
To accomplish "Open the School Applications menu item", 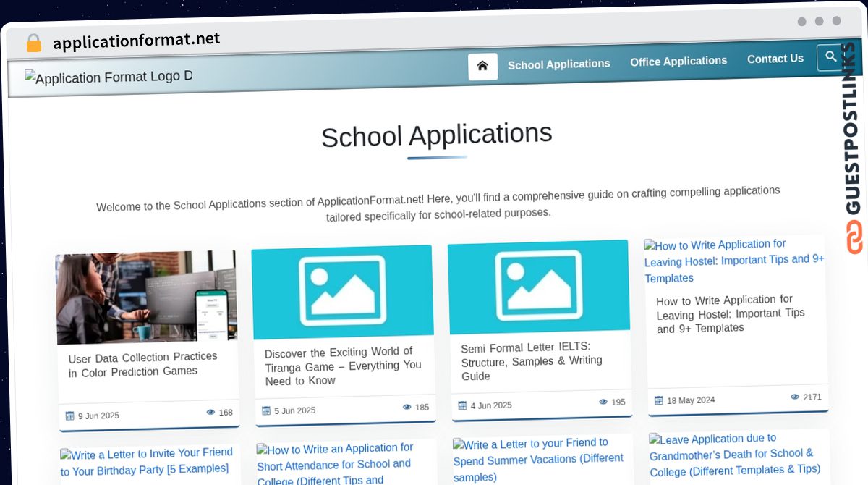I will (x=559, y=64).
